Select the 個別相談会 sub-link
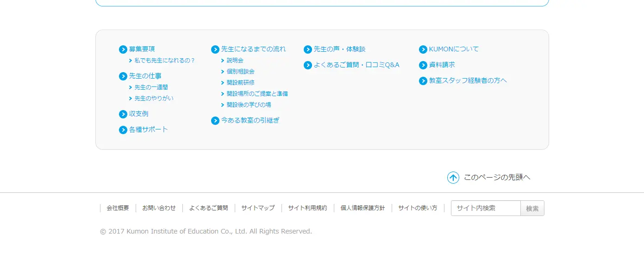The height and width of the screenshot is (265, 644). pos(241,72)
